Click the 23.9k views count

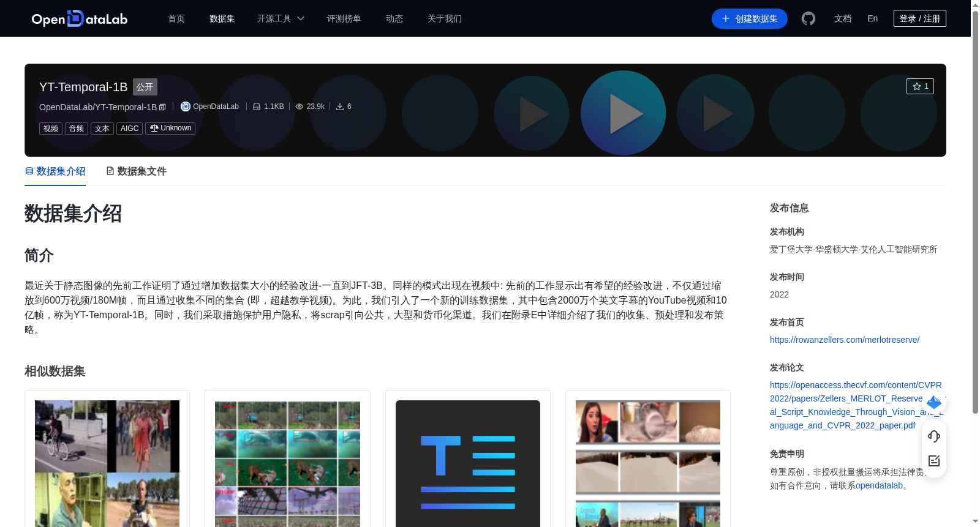(315, 107)
